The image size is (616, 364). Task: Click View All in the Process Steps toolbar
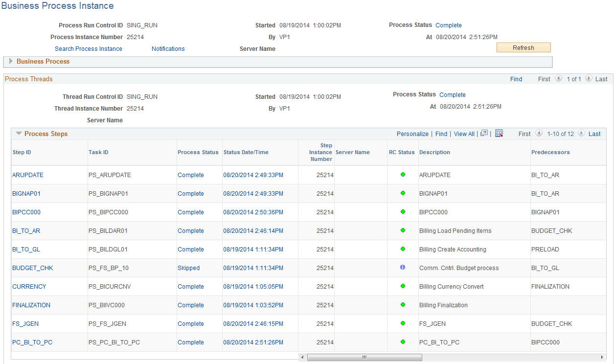(x=463, y=133)
